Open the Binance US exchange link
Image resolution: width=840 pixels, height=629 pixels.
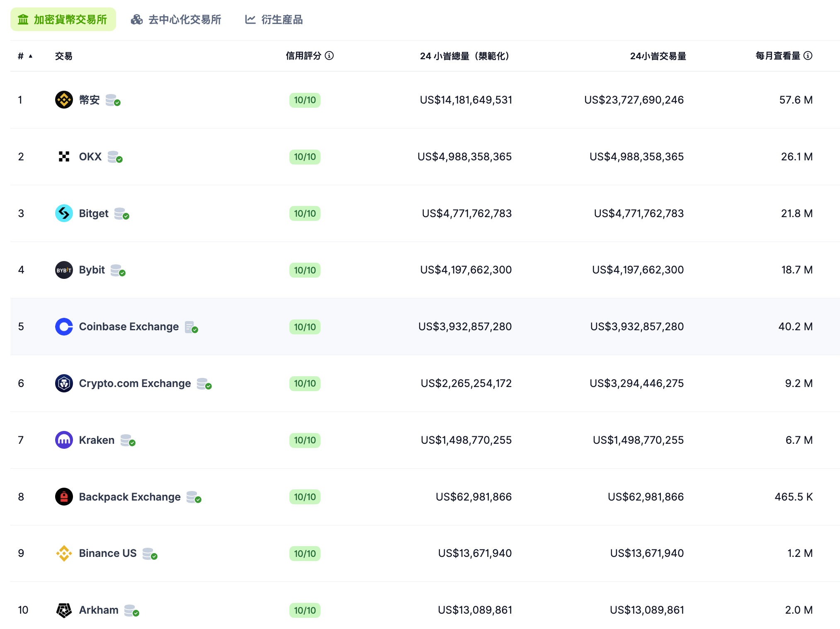(107, 553)
